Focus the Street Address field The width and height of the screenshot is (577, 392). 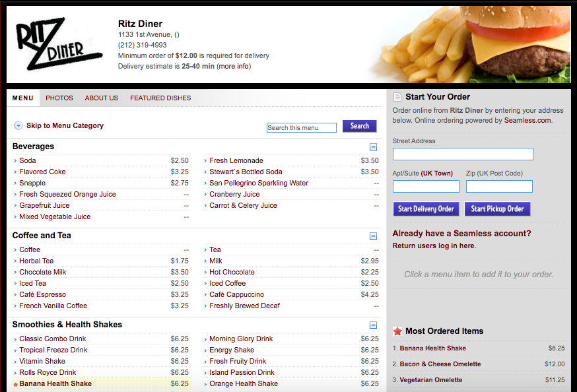463,154
